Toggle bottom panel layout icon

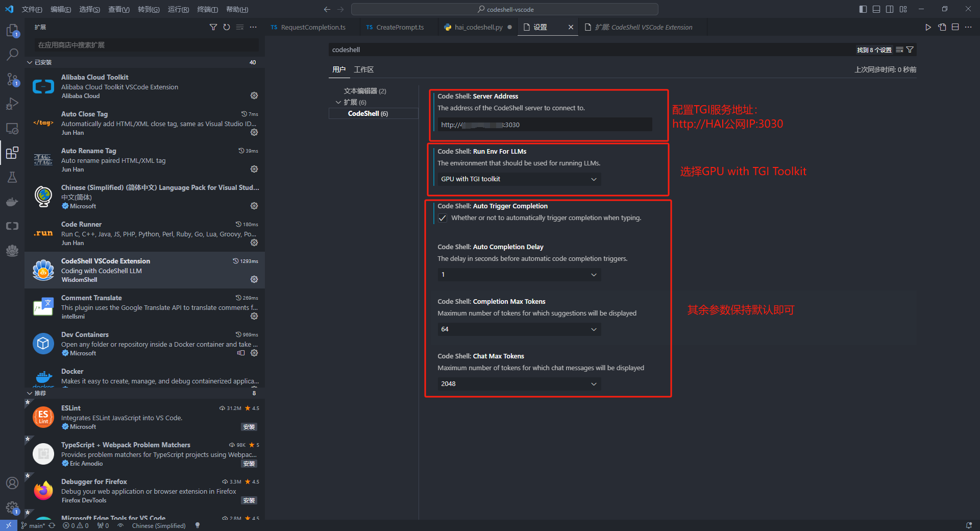pyautogui.click(x=876, y=9)
